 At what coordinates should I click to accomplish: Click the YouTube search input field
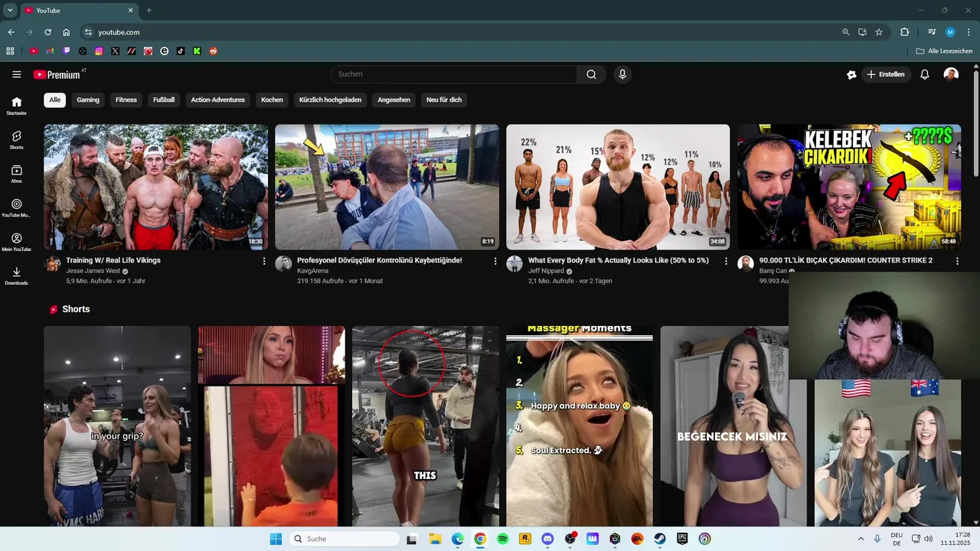tap(454, 74)
